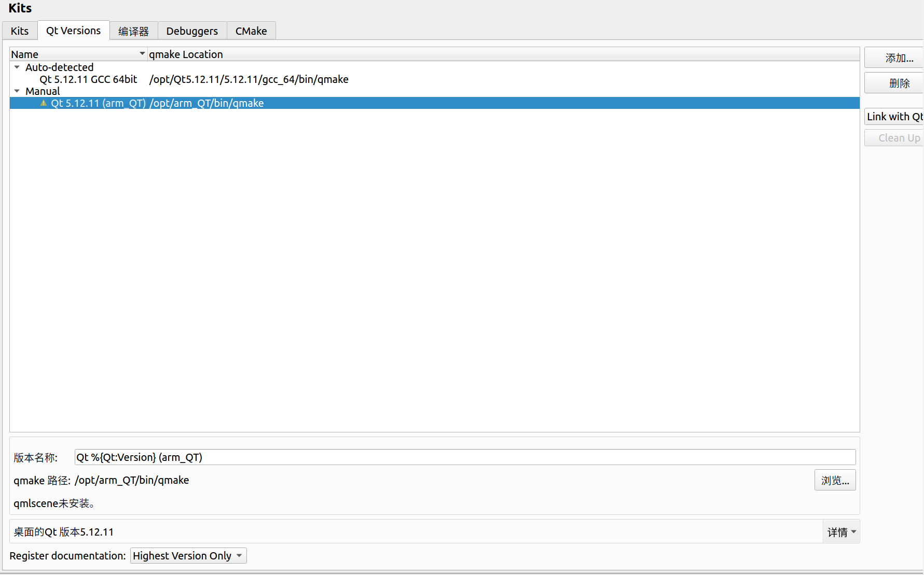Select Qt 5.12.11 GCC 64bit row
Viewport: 924px width, 575px height.
tap(434, 79)
